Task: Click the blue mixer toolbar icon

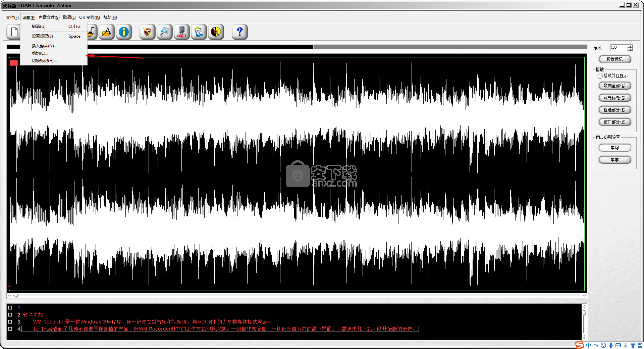Action: coord(165,32)
